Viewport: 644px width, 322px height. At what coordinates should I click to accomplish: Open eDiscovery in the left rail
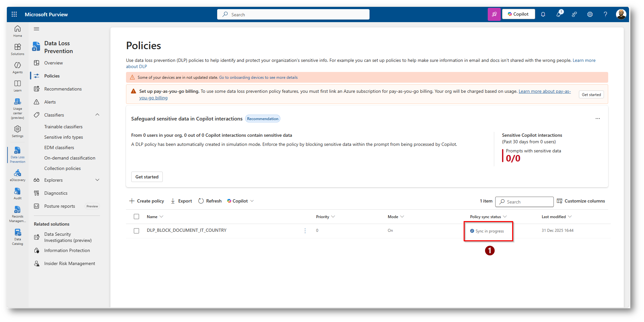[x=18, y=175]
